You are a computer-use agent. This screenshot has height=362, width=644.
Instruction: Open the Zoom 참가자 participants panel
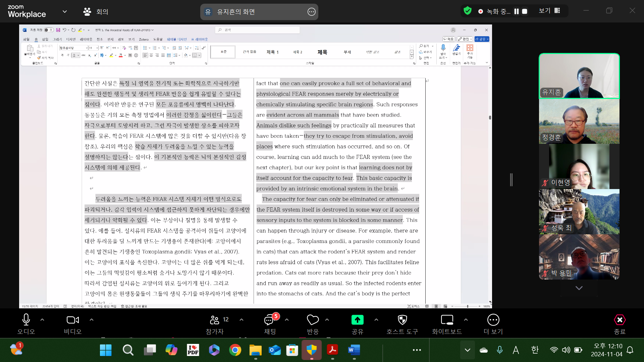[215, 324]
